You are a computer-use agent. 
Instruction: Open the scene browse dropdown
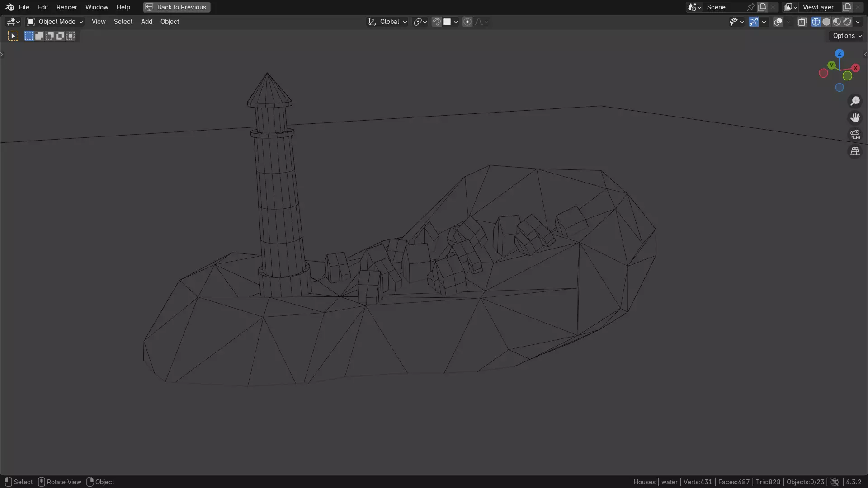tap(694, 7)
